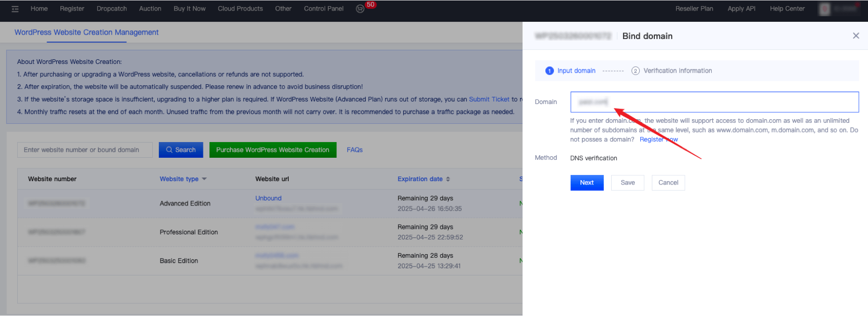868x316 pixels.
Task: Open the message notification icon with badge 50
Action: 360,9
